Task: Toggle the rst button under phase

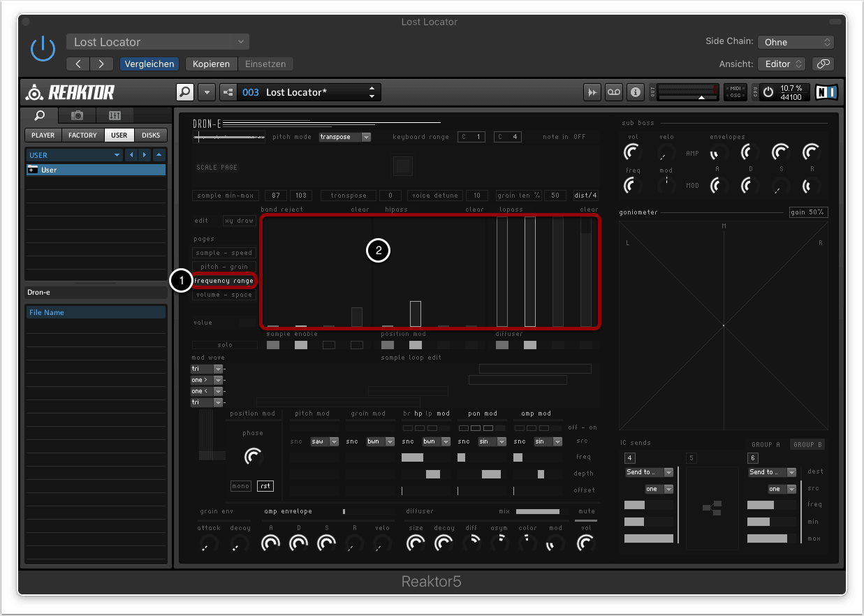Action: (265, 486)
